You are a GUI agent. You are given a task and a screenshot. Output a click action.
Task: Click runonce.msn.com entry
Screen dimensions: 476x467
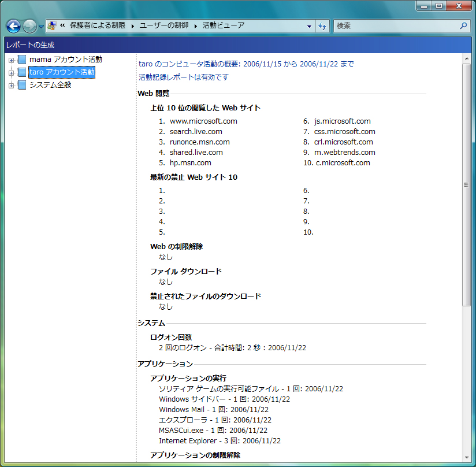200,142
